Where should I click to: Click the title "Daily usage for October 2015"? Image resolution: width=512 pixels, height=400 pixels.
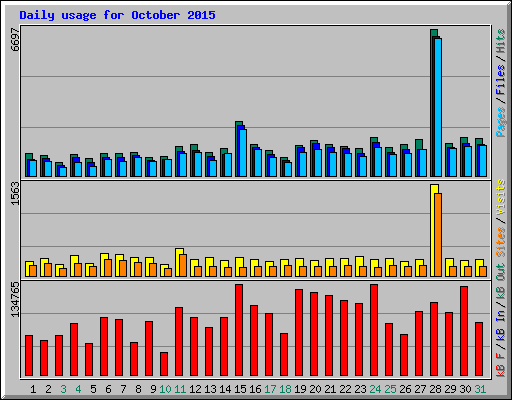point(117,15)
